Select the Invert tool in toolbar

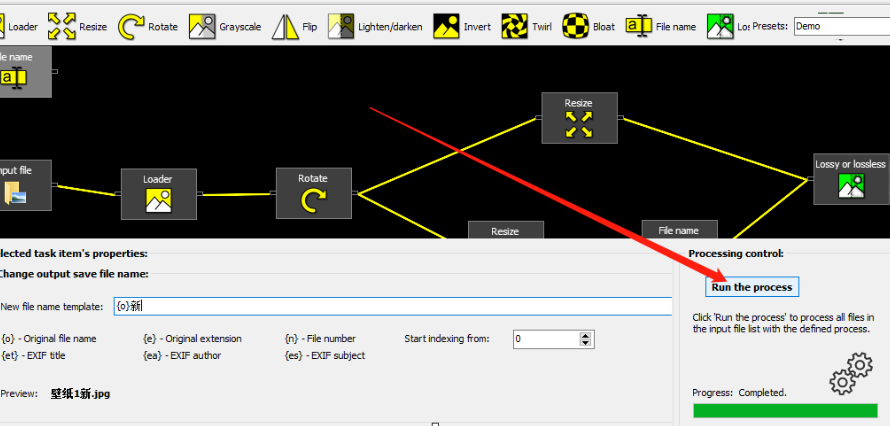point(462,26)
